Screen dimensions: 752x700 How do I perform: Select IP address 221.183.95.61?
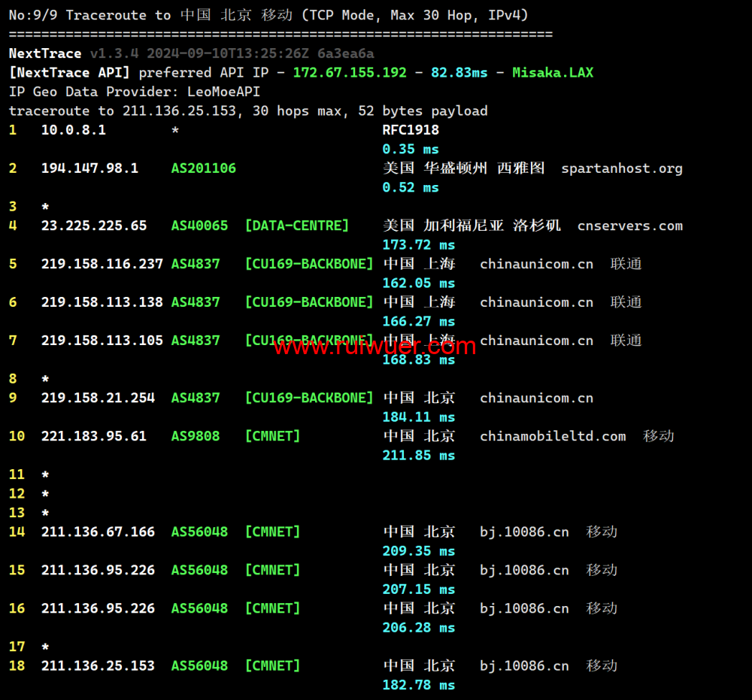point(94,436)
